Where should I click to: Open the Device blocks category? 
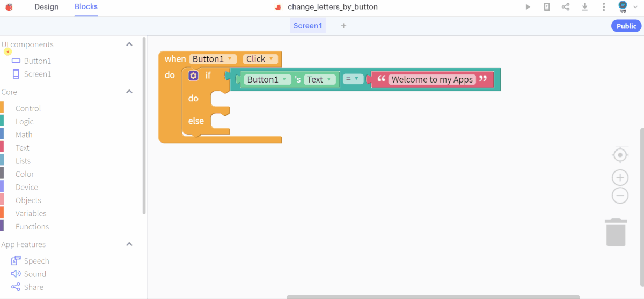click(x=27, y=187)
